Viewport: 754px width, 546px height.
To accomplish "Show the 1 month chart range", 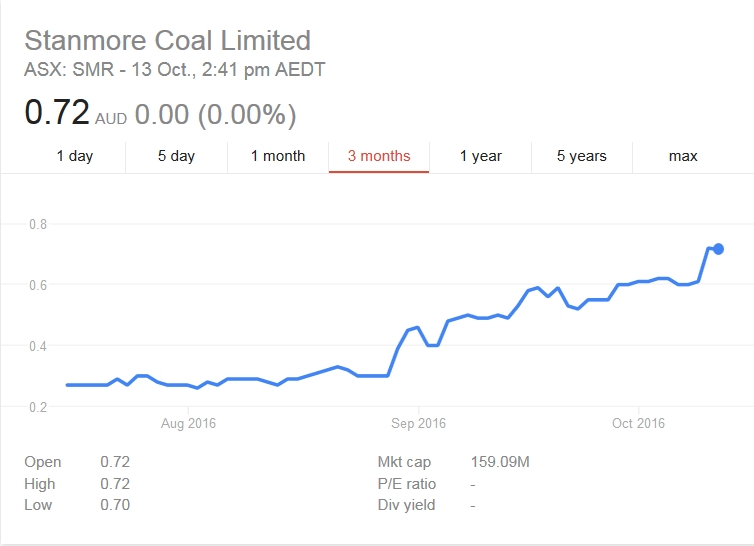I will tap(278, 156).
